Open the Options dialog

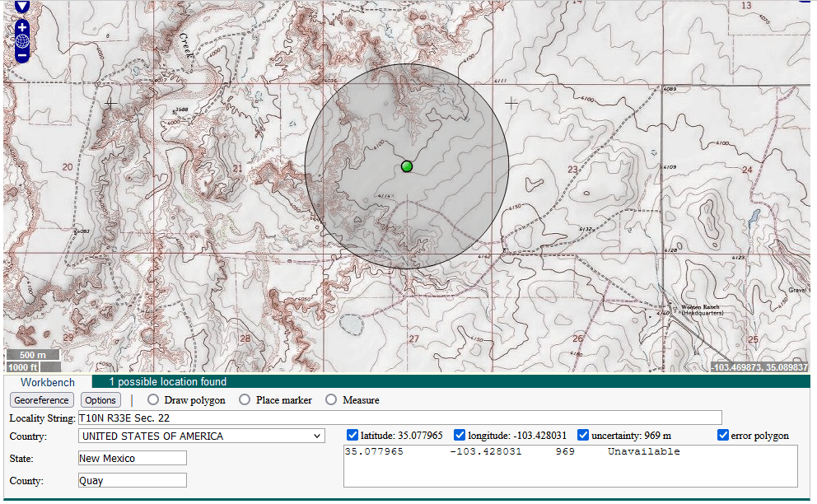point(100,400)
